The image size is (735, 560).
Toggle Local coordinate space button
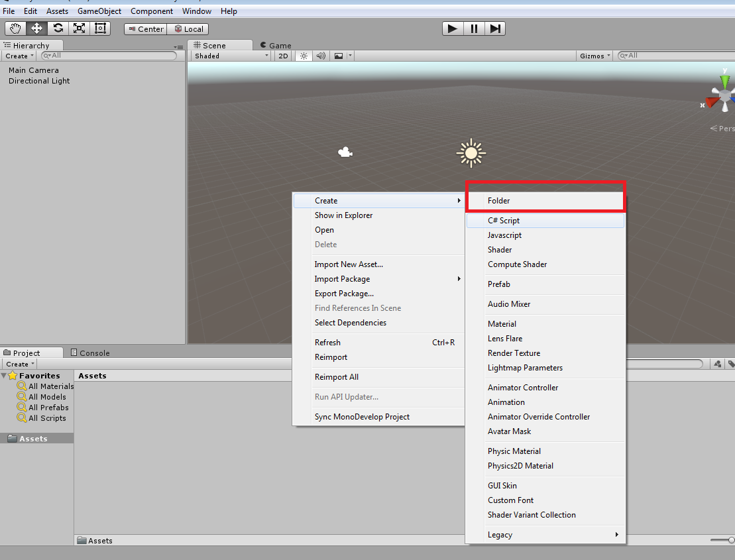click(x=188, y=29)
